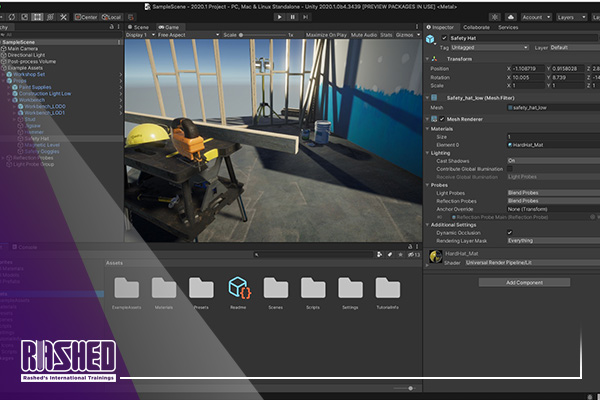Image resolution: width=600 pixels, height=400 pixels.
Task: Click the Rotation Y value field
Action: click(568, 77)
